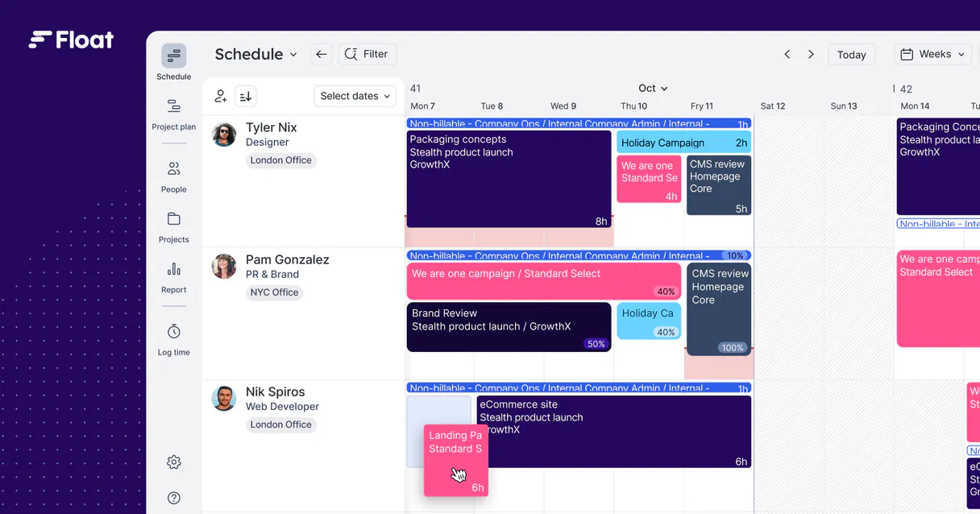980x514 pixels.
Task: Open the Select dates dropdown
Action: click(x=355, y=96)
